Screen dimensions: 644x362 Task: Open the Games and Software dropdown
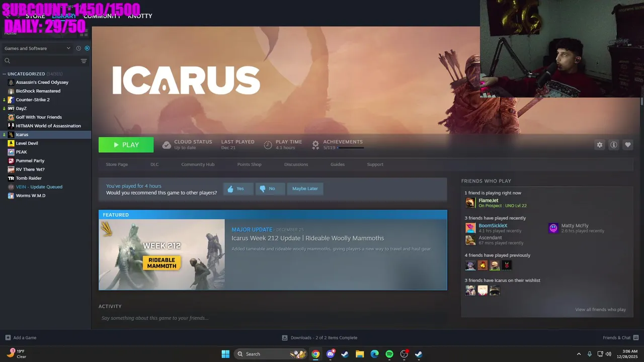pos(37,48)
